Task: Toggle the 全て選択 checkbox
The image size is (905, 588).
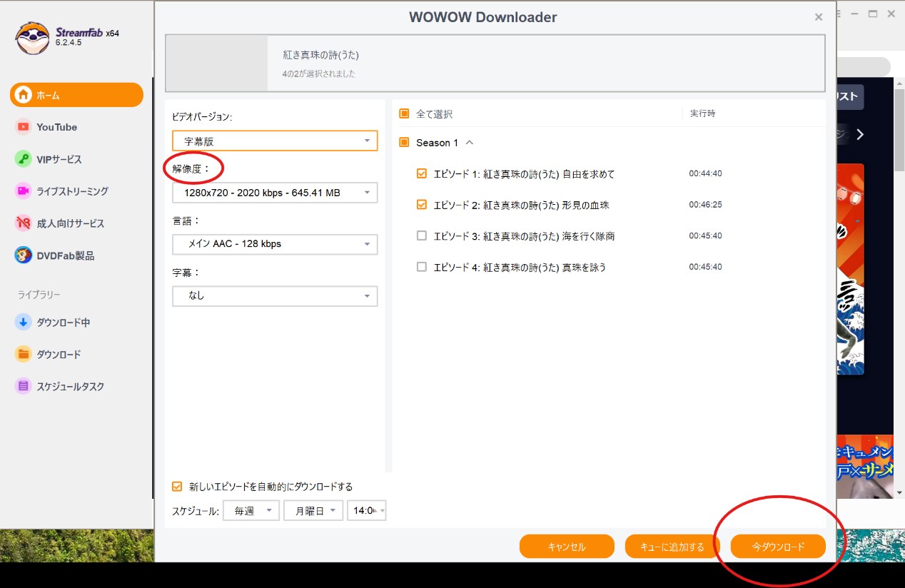Action: click(404, 113)
